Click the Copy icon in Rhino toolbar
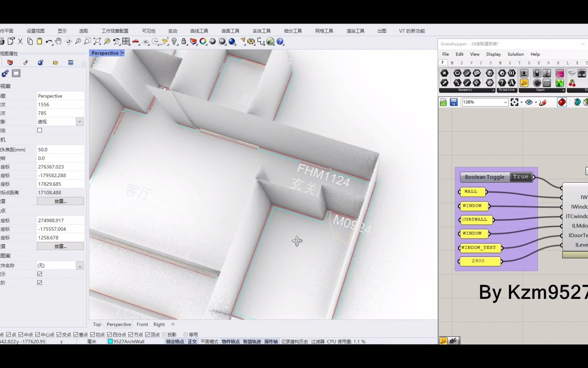The width and height of the screenshot is (588, 368). point(30,41)
